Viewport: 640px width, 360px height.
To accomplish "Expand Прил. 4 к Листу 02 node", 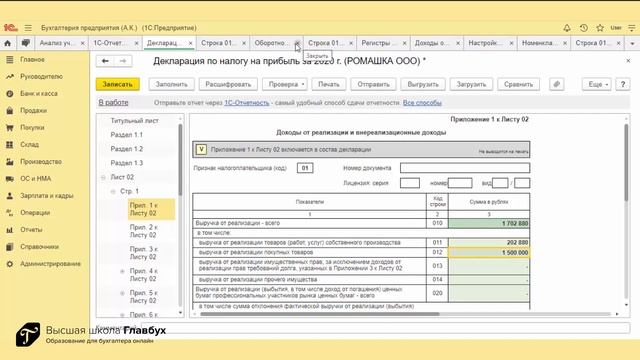I will click(x=122, y=271).
